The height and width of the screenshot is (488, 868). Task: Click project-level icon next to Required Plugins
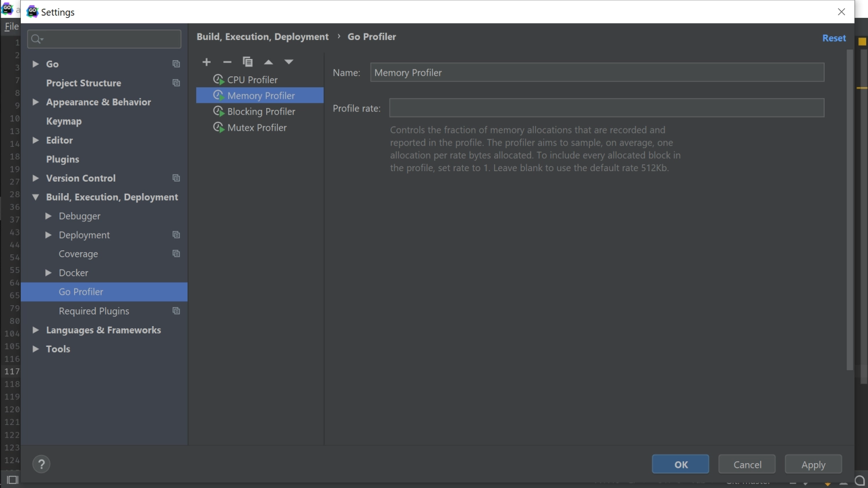(x=176, y=311)
